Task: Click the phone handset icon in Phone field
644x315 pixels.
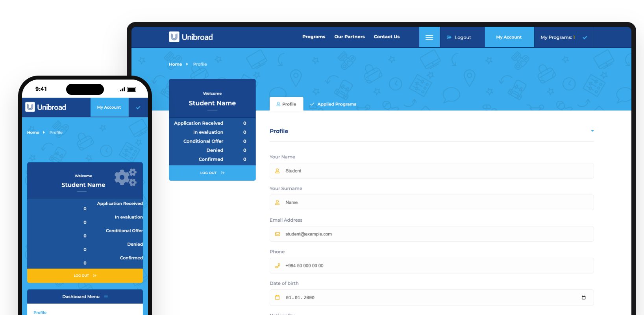Action: 278,266
